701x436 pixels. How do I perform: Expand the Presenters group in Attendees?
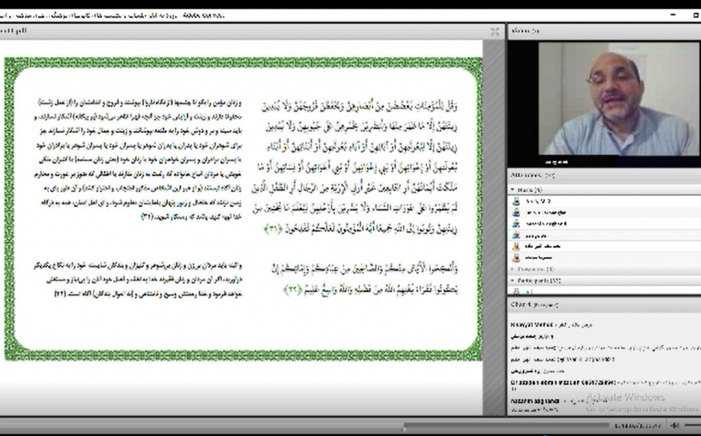(513, 269)
